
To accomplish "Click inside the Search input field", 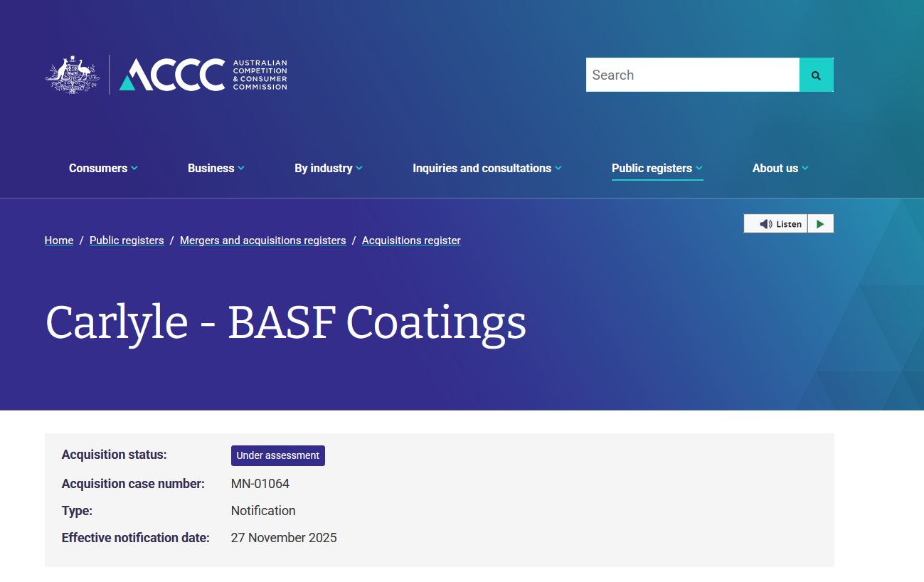I will click(x=691, y=75).
